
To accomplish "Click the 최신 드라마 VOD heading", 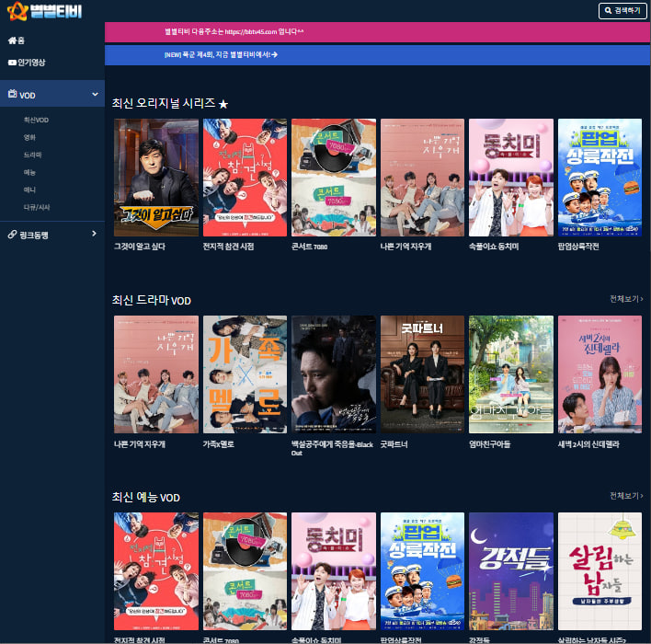I will (151, 300).
